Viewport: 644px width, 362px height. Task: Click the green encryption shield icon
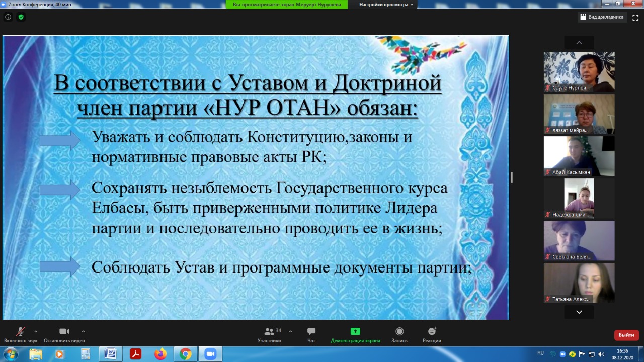21,17
